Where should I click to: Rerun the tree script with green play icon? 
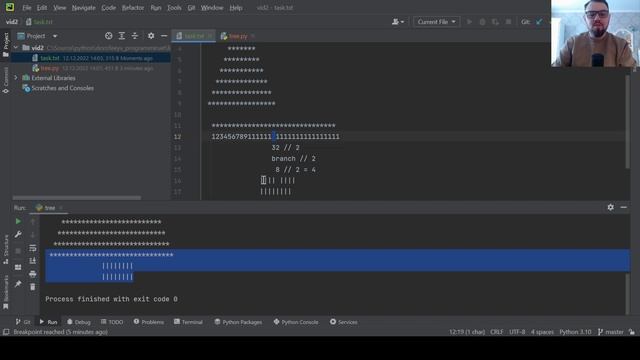point(18,221)
